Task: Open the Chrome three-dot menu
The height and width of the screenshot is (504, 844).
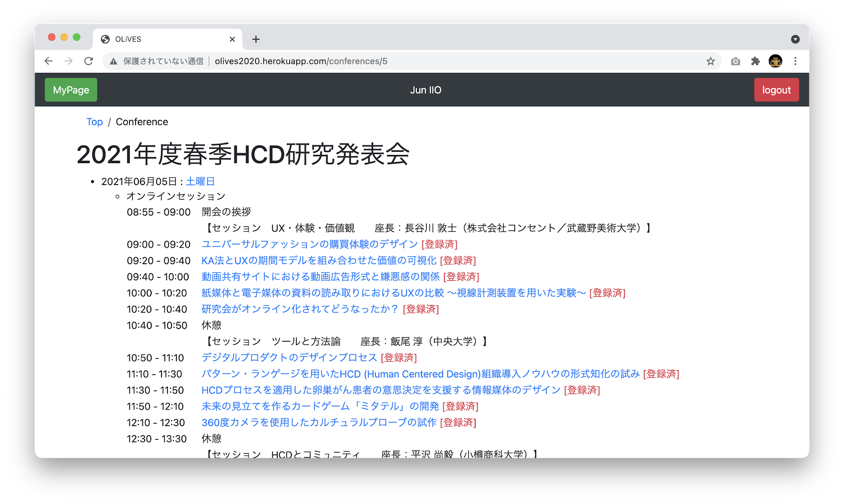Action: click(x=795, y=61)
